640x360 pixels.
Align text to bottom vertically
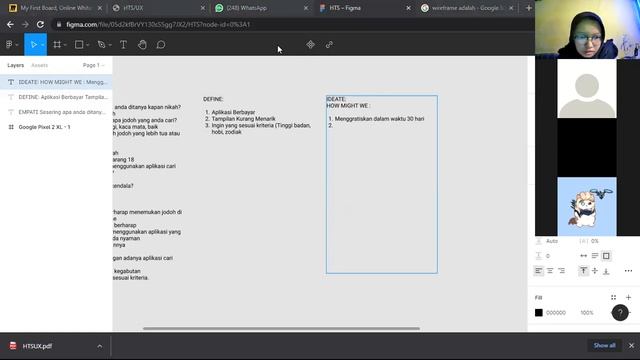606,271
